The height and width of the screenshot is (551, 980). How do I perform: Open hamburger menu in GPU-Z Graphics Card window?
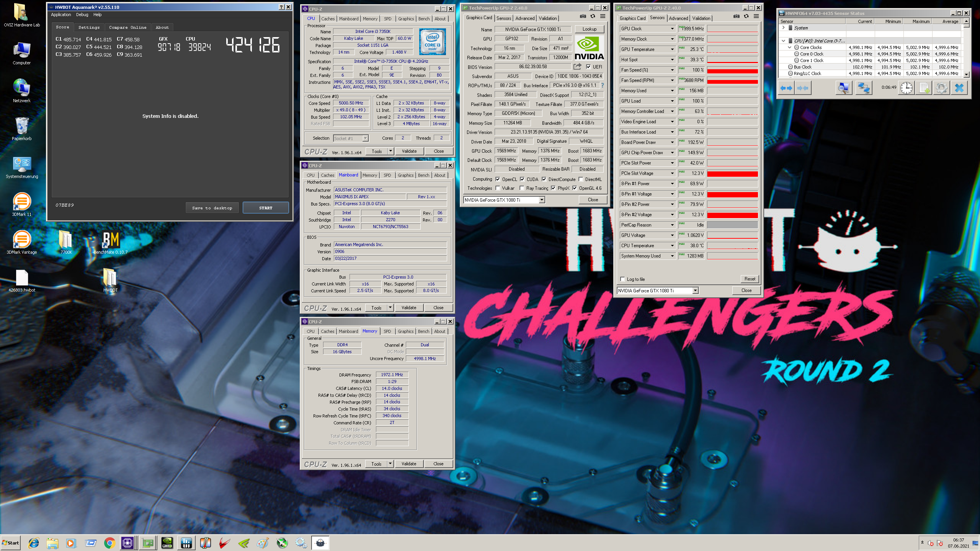coord(603,16)
